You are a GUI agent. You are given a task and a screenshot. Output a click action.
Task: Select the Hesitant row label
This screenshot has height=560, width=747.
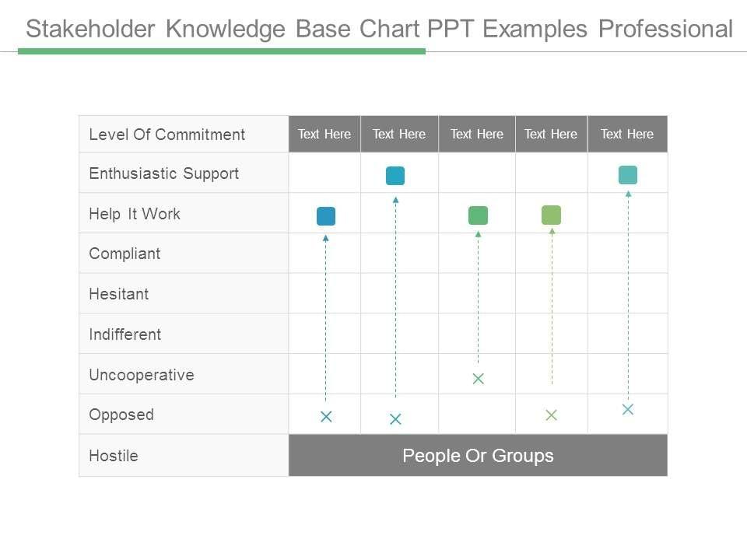pyautogui.click(x=119, y=294)
